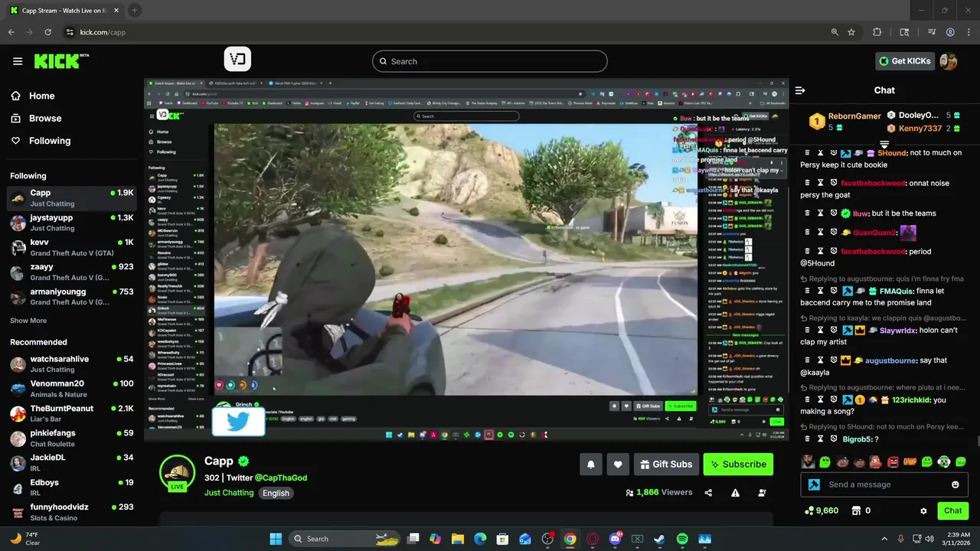Open chat settings gear icon
Image resolution: width=980 pixels, height=551 pixels.
[x=923, y=510]
